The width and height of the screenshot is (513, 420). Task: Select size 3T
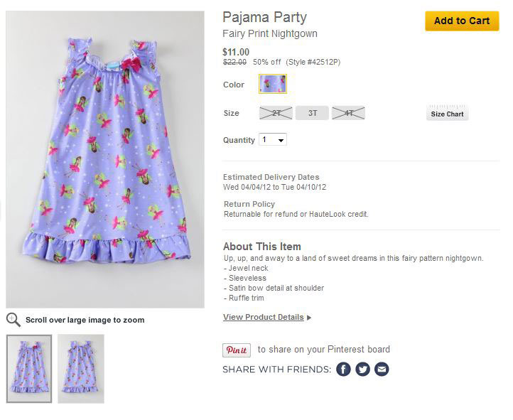(311, 112)
